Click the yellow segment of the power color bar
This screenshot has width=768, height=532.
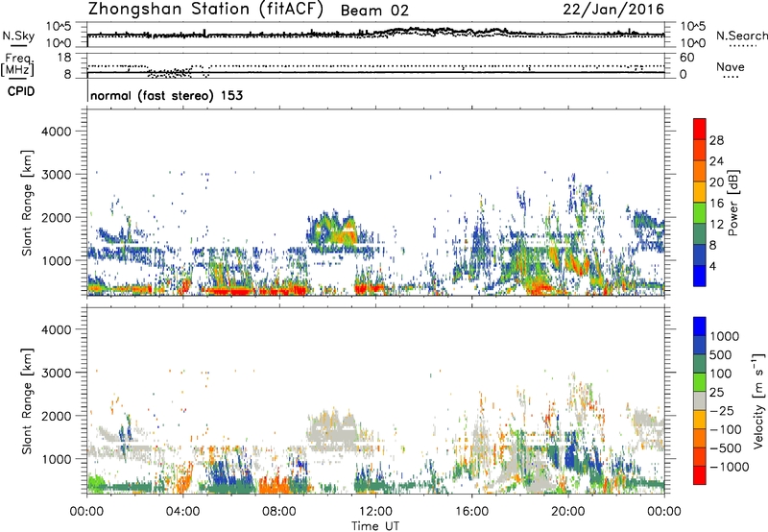tap(700, 191)
